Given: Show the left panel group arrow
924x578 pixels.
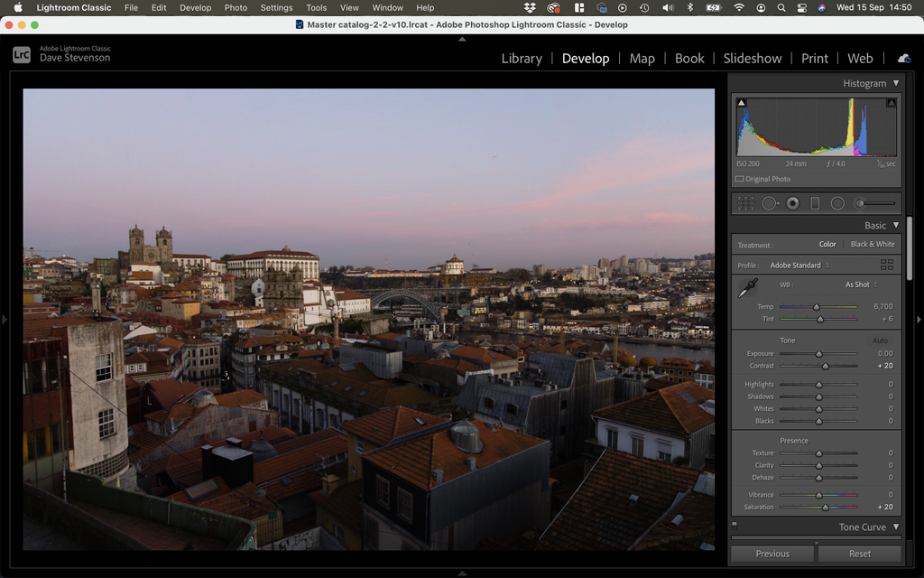Looking at the screenshot, I should coord(5,320).
